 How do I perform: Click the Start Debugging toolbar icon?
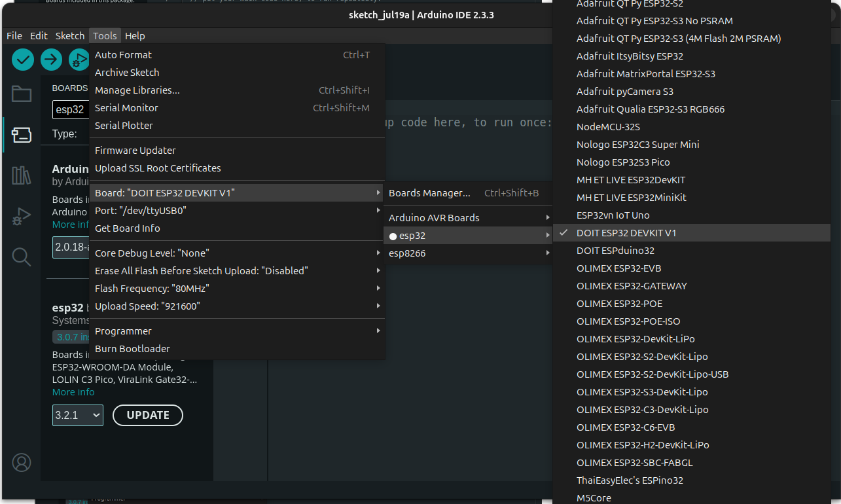(x=79, y=60)
